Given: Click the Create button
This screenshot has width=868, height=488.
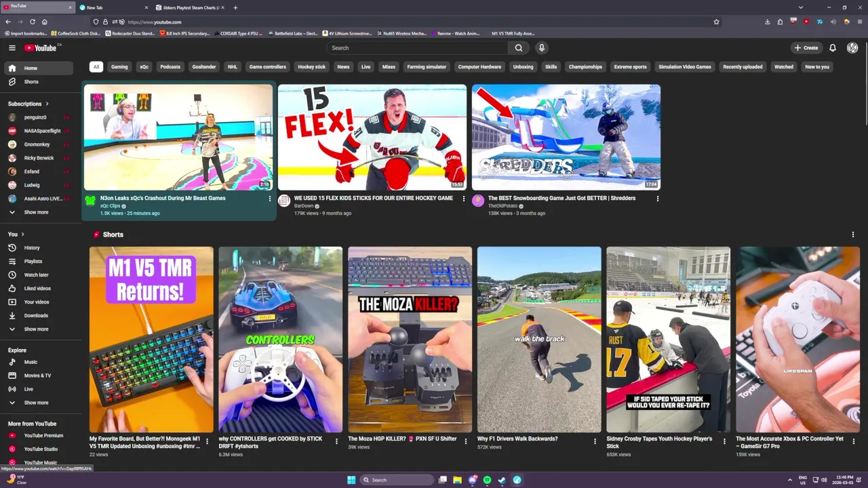Looking at the screenshot, I should pos(806,47).
